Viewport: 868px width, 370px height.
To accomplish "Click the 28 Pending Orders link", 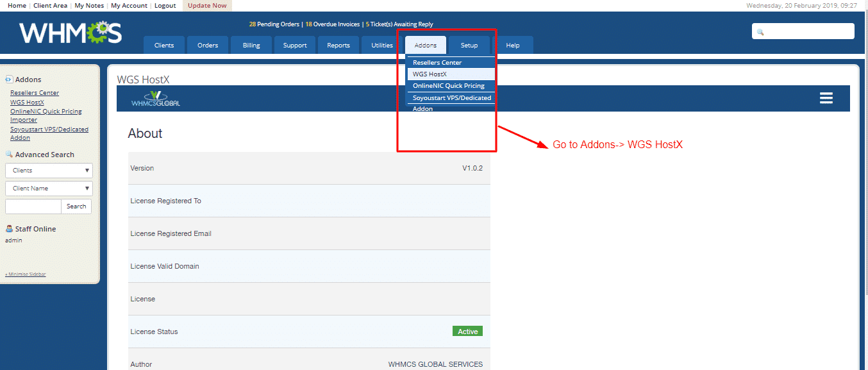I will 274,24.
